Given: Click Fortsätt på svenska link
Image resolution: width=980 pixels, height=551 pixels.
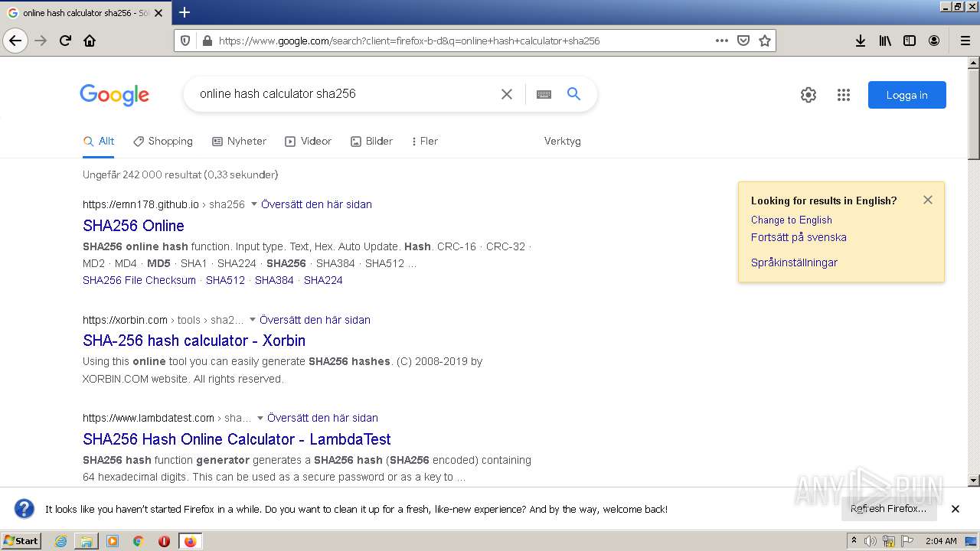Looking at the screenshot, I should [799, 237].
